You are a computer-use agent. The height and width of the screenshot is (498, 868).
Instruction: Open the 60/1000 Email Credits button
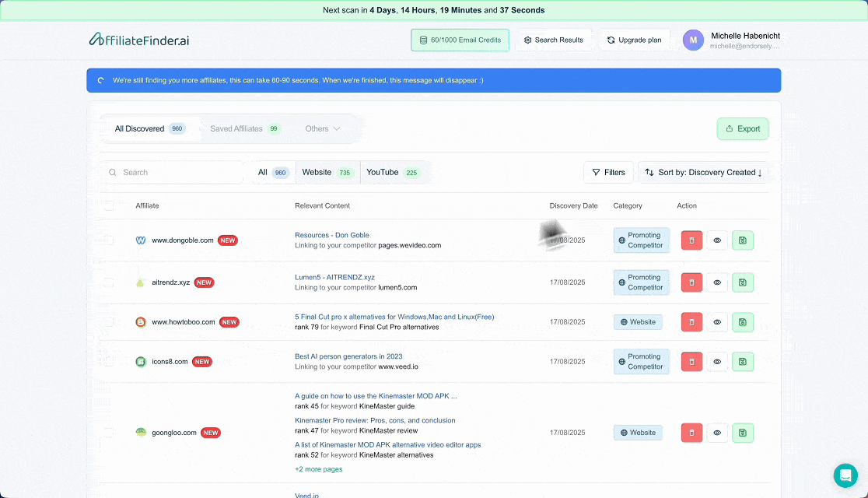[x=460, y=40]
